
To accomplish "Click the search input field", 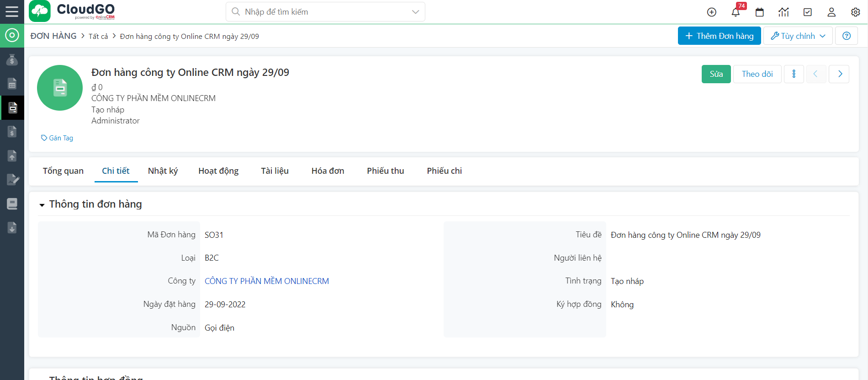I will coord(324,12).
